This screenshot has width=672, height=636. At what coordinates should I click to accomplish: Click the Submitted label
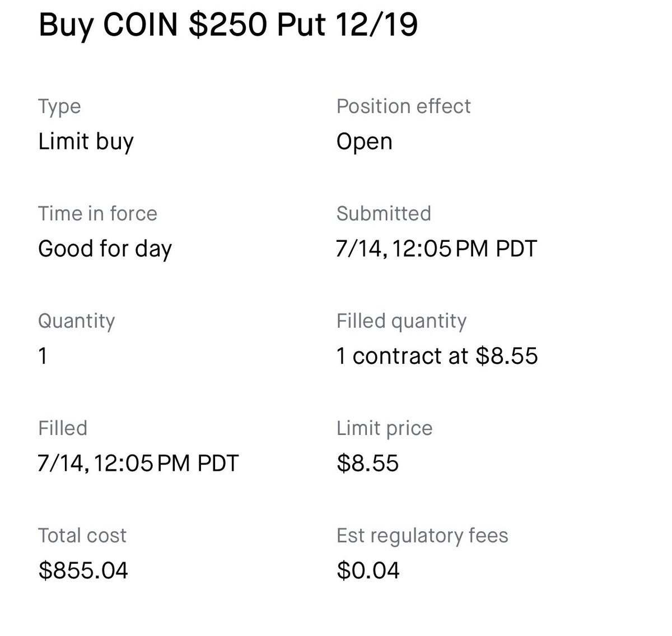click(384, 213)
